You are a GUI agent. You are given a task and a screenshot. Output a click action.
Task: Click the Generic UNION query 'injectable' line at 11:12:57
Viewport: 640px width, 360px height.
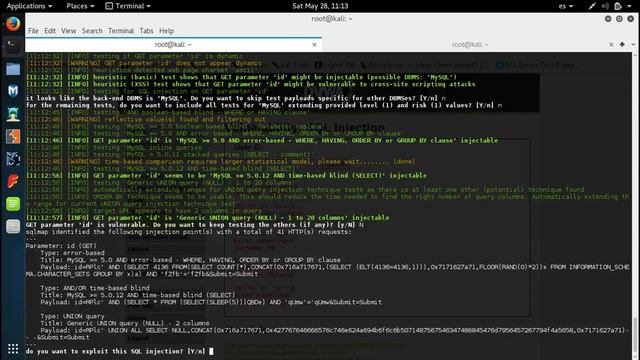pos(207,218)
